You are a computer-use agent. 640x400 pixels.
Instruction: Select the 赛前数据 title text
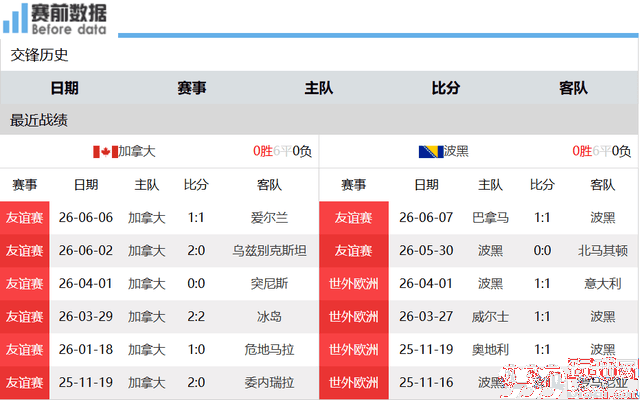coord(69,13)
